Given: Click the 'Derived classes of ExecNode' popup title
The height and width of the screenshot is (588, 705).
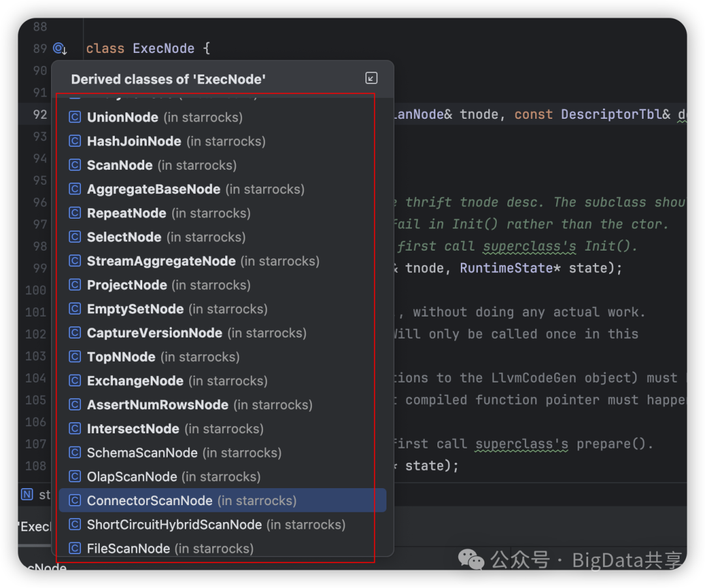Looking at the screenshot, I should pyautogui.click(x=168, y=80).
